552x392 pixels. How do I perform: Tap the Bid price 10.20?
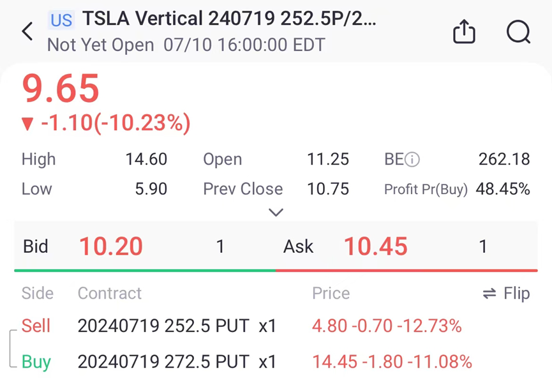coord(110,246)
